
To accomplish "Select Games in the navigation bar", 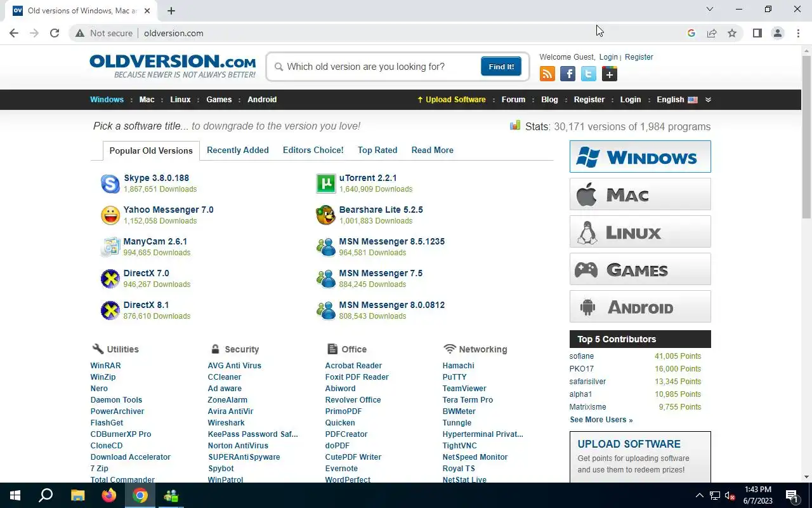I will tap(219, 100).
